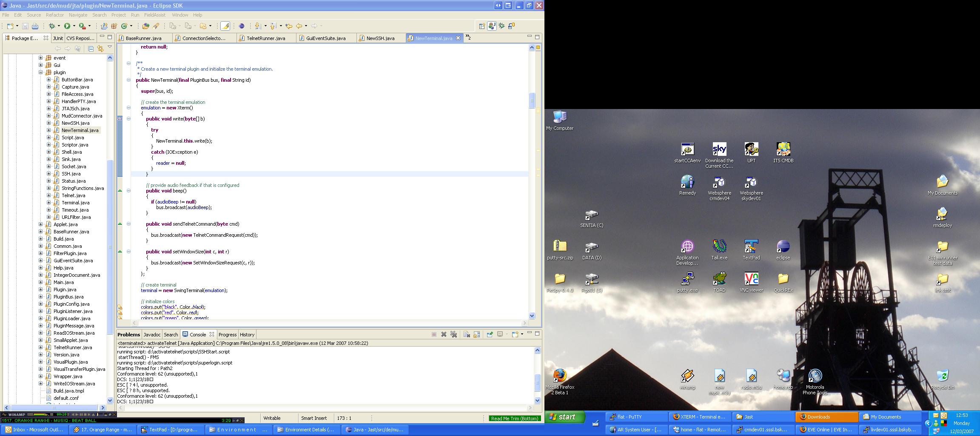Collapse the plugin package tree node
This screenshot has width=980, height=436.
point(41,72)
